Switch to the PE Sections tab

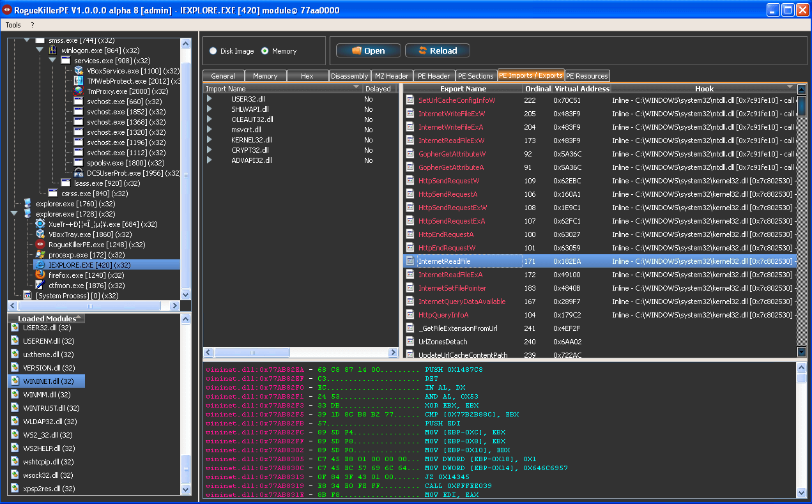[x=476, y=76]
